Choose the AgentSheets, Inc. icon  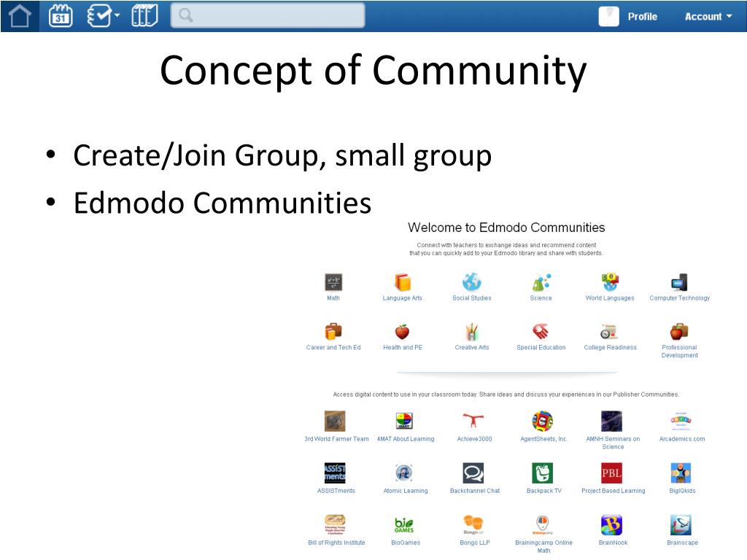click(542, 421)
